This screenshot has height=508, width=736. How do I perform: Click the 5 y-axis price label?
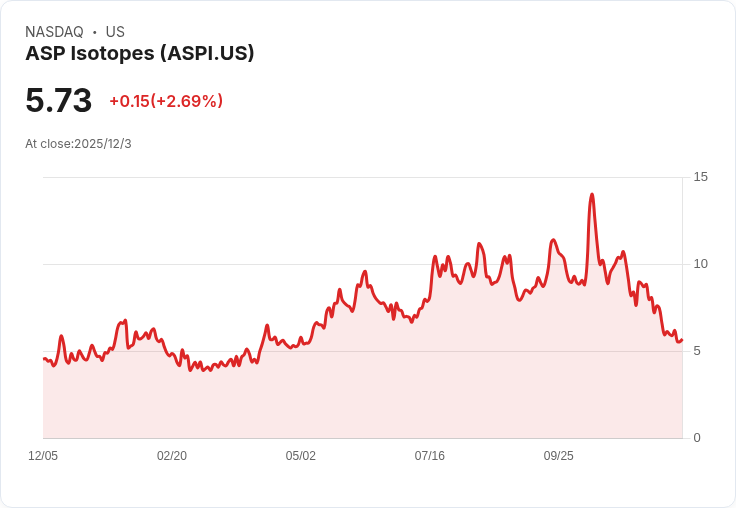pos(697,351)
